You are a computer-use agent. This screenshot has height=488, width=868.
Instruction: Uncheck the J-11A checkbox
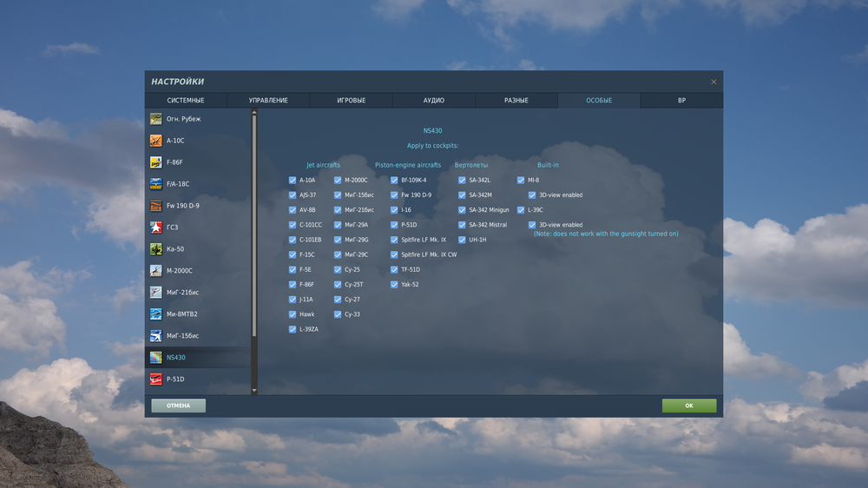pyautogui.click(x=293, y=300)
